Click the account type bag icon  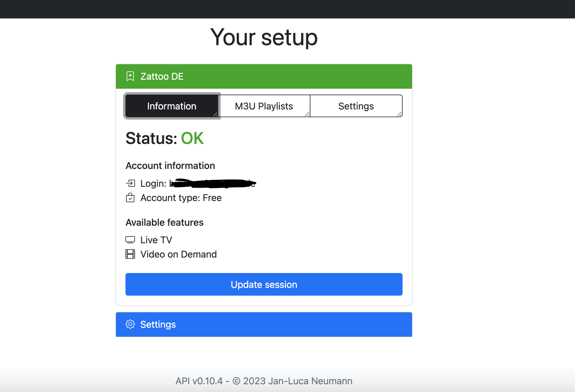tap(130, 197)
